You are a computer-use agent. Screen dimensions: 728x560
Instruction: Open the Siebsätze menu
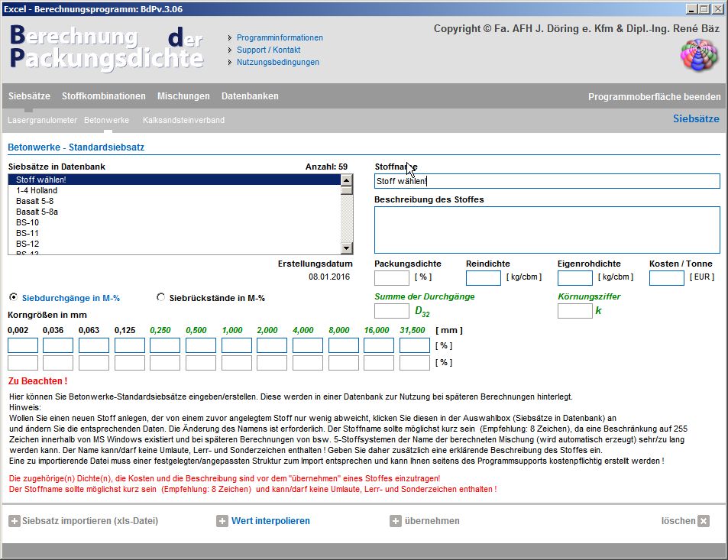tap(29, 96)
